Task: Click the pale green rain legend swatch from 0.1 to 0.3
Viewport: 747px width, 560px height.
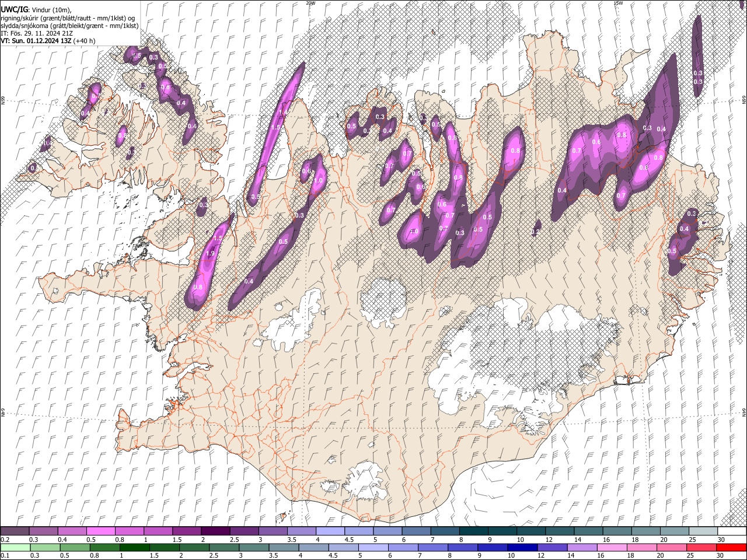Action: pyautogui.click(x=15, y=547)
